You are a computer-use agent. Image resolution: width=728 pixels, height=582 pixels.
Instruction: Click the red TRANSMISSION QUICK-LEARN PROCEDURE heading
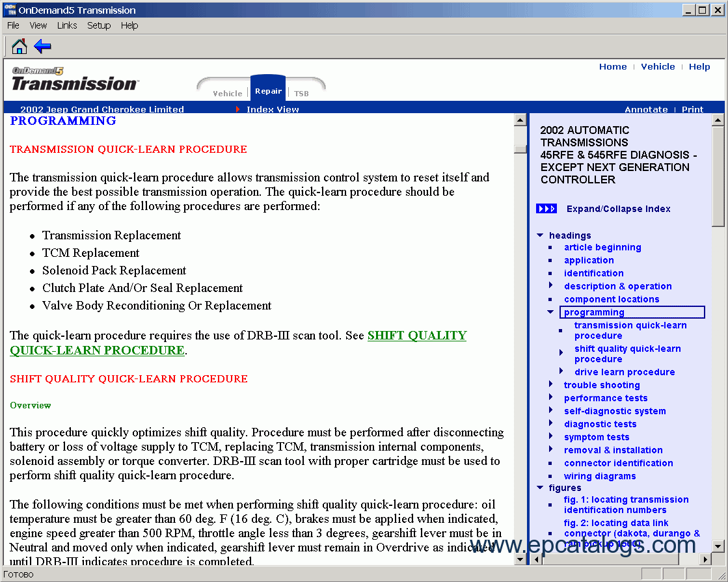pos(128,149)
